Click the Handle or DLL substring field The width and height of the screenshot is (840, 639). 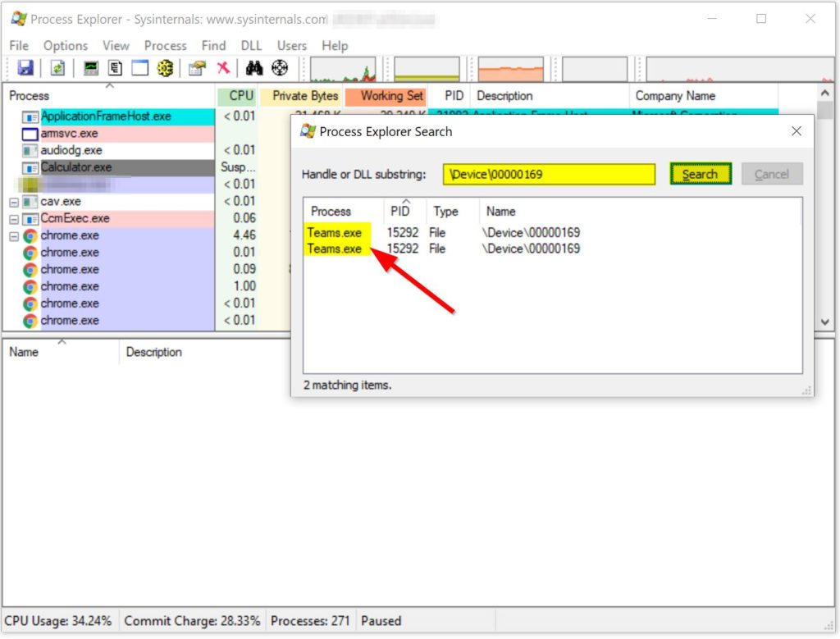click(549, 175)
